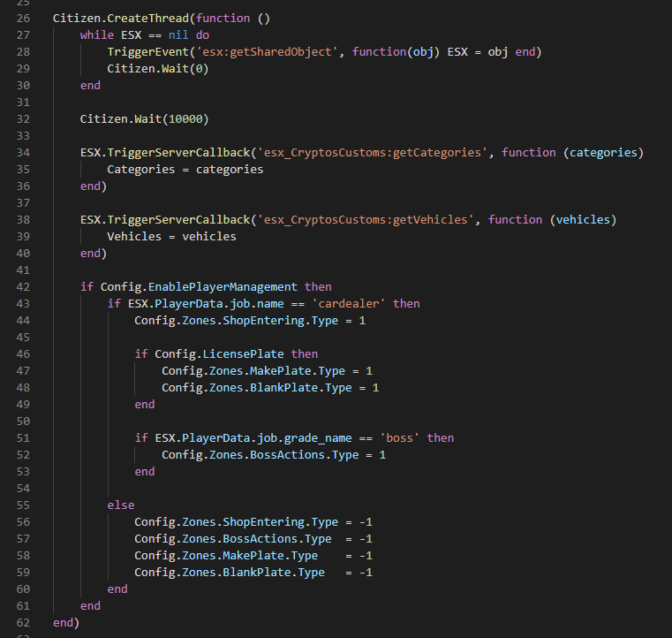The height and width of the screenshot is (638, 672).
Task: Click line number 45 in the gutter
Action: [23, 338]
